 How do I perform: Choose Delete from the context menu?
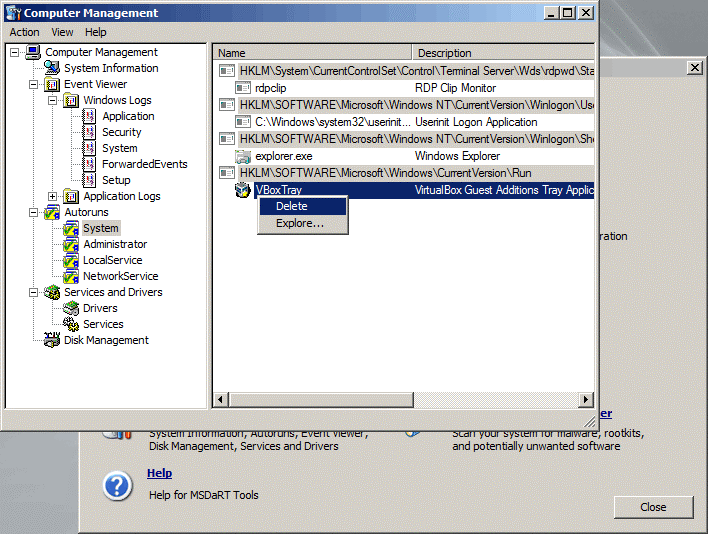(x=302, y=206)
